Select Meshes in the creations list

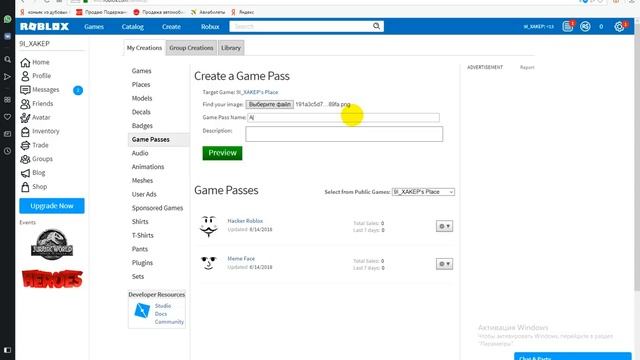click(x=142, y=180)
